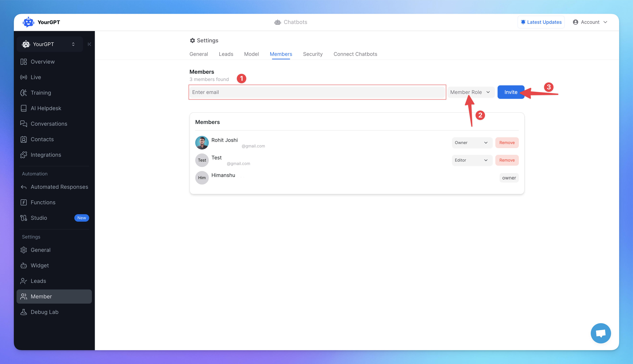Click the '3 members found' text
The width and height of the screenshot is (633, 364).
pos(209,79)
